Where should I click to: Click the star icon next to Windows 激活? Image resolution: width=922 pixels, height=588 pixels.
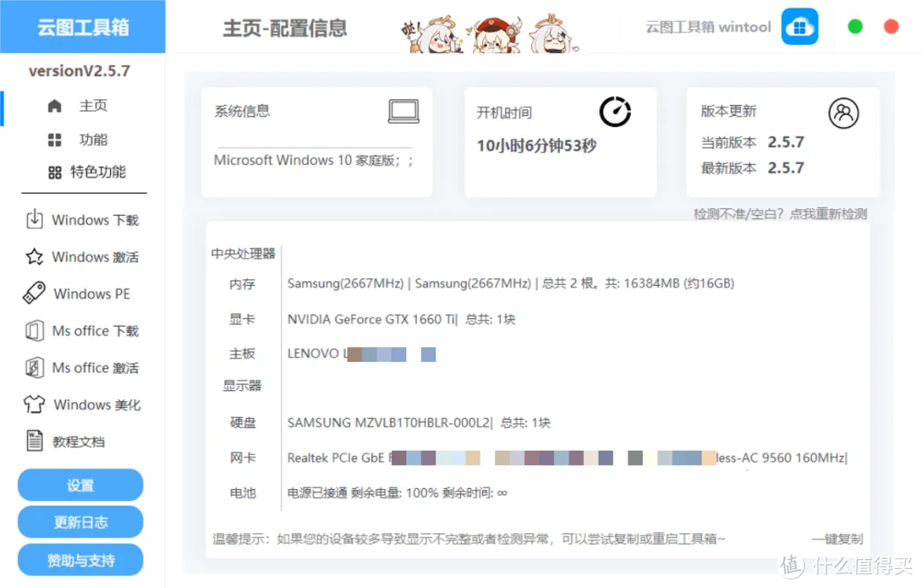[x=34, y=256]
